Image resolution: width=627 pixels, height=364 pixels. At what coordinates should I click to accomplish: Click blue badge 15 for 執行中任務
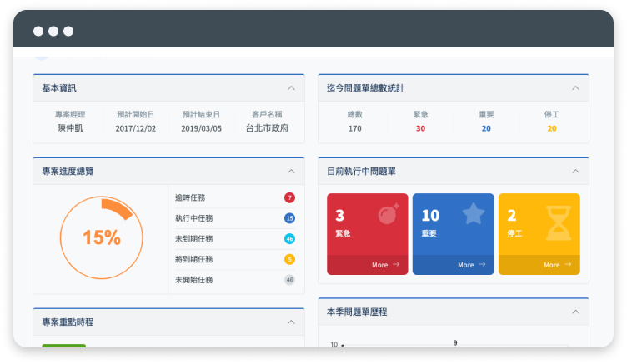point(289,218)
